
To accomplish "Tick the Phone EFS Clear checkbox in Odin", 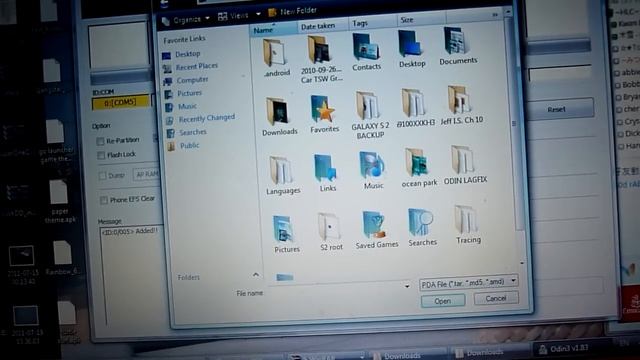I will click(104, 200).
